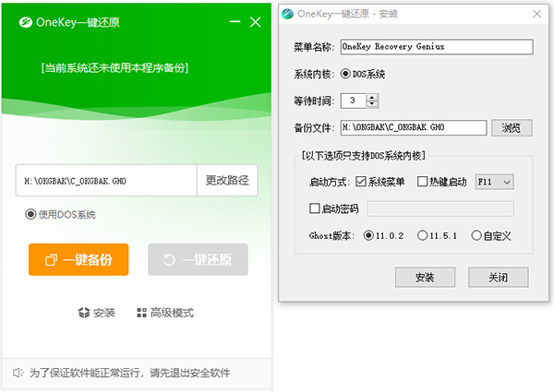
Task: Select DOS系统 kernel radio in install dialog
Action: (x=345, y=74)
